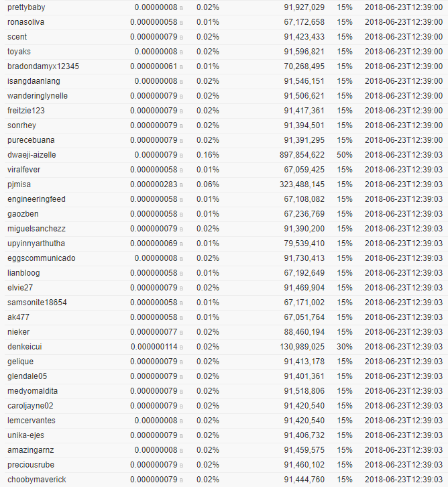Click the glendale05 username
This screenshot has width=448, height=487.
click(27, 376)
